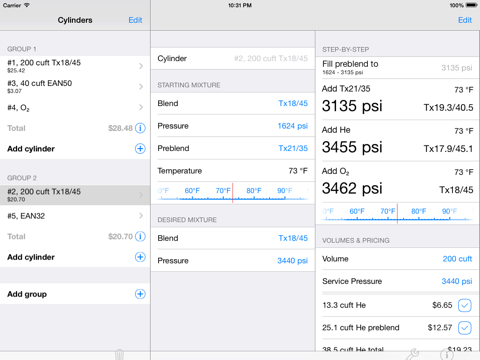Tap Edit in the Cylinders sidebar header
Screen dimensions: 480x360
point(135,20)
